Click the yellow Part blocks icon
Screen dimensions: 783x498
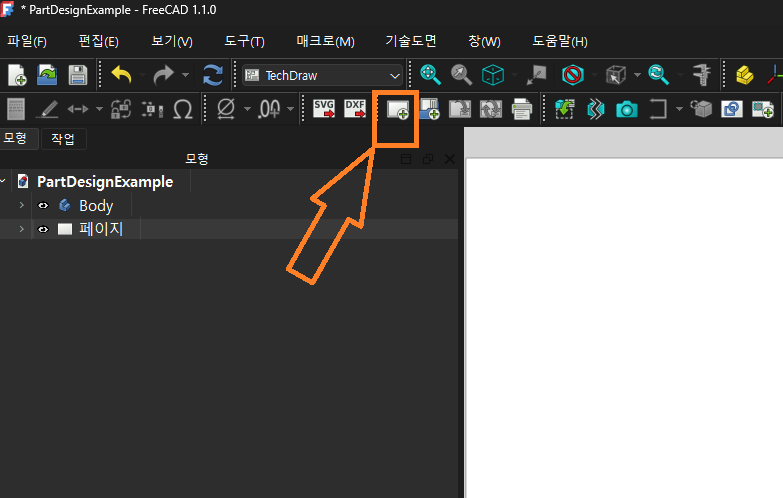pyautogui.click(x=745, y=75)
